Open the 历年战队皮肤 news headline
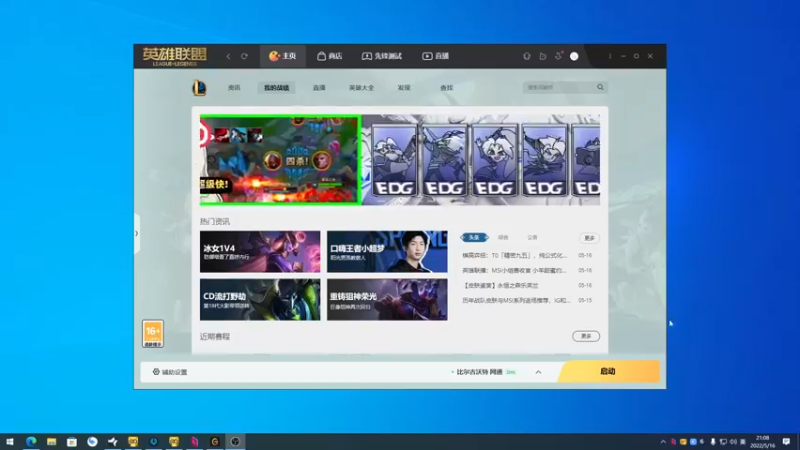 (x=516, y=301)
